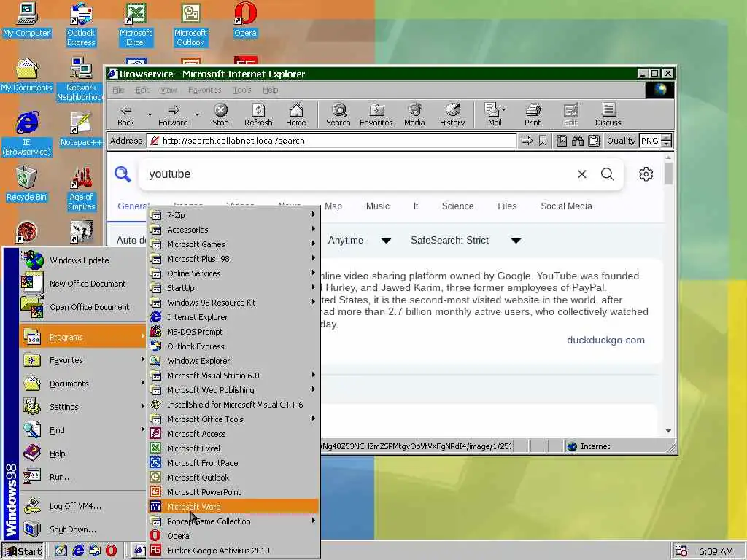Switch to the Music search tab
This screenshot has height=560, width=747.
[377, 206]
